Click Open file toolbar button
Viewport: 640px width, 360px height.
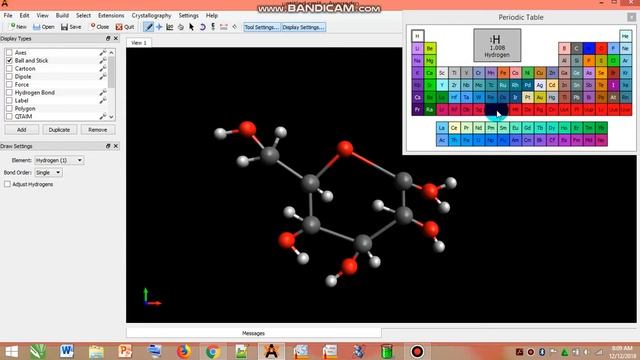[x=44, y=27]
